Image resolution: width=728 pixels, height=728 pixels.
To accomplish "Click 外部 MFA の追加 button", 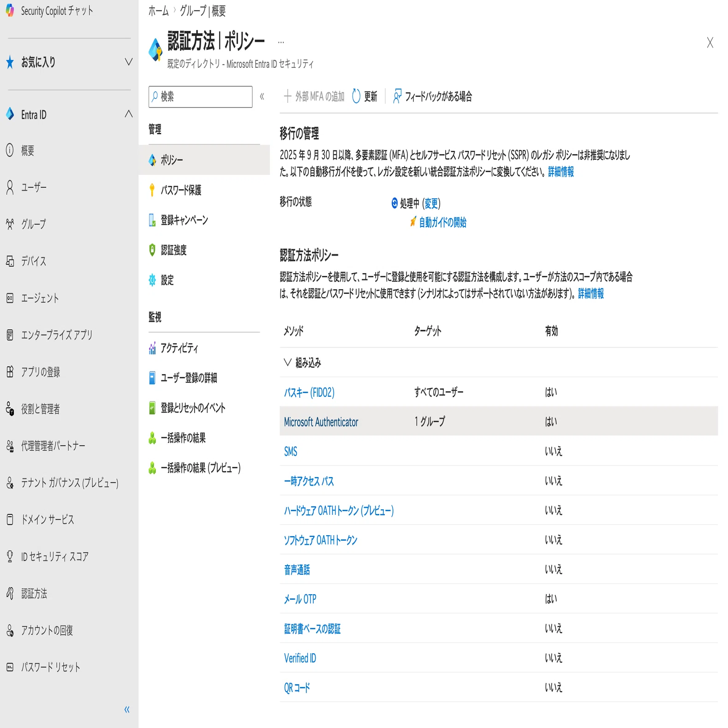I will point(314,96).
